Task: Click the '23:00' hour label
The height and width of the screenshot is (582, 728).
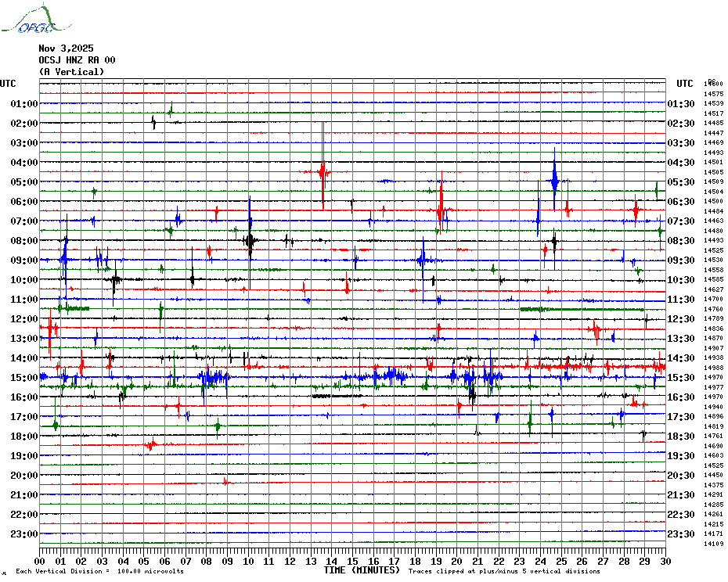Action: pyautogui.click(x=24, y=534)
